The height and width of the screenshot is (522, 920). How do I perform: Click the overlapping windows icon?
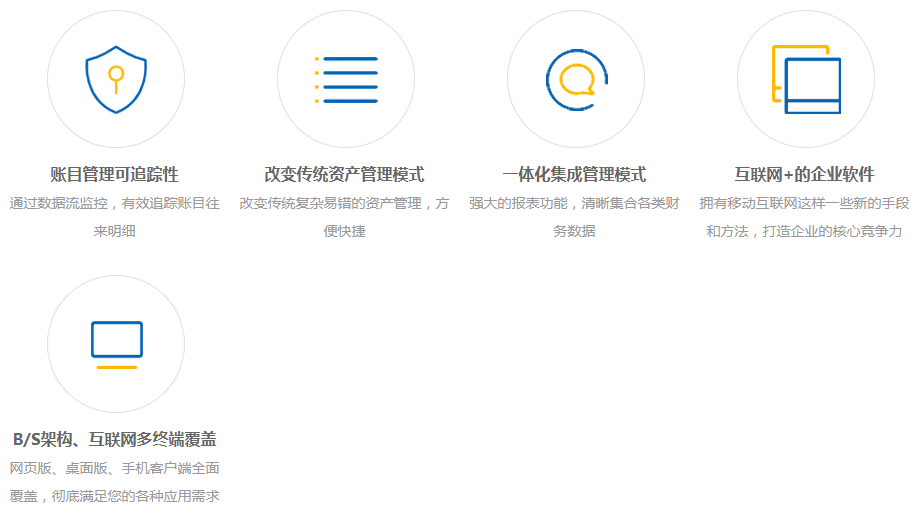pyautogui.click(x=806, y=80)
